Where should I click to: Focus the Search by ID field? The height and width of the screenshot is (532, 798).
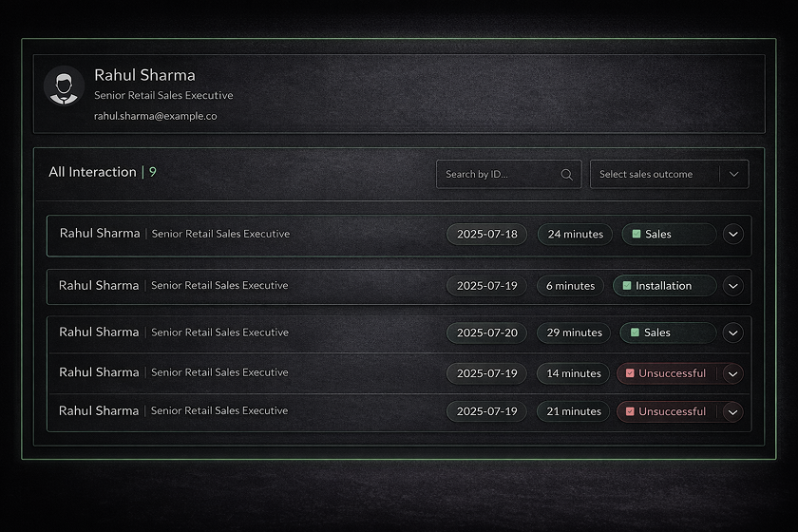point(499,175)
